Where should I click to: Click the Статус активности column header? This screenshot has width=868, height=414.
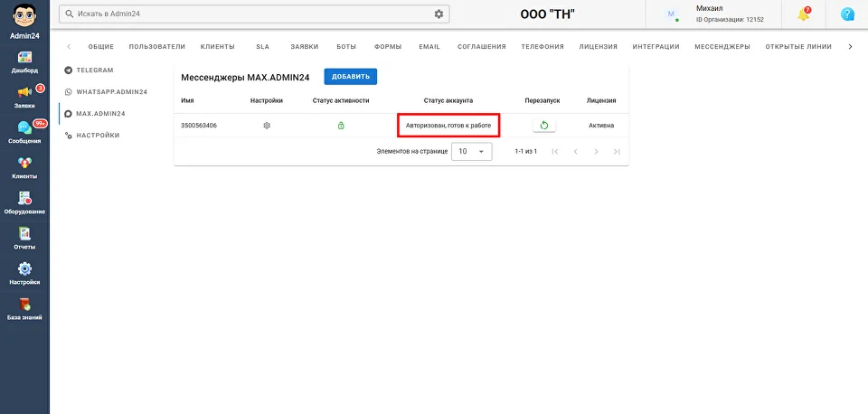(x=341, y=100)
